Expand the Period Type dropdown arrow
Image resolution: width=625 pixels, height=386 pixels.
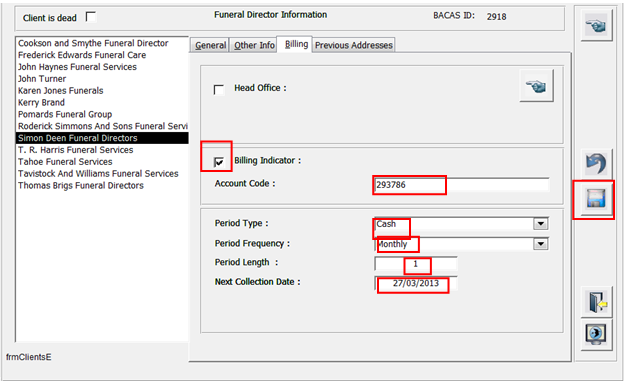click(541, 224)
